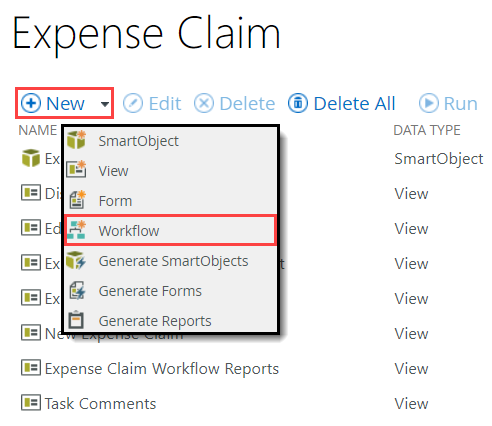Click the Generate SmartObjects cube icon
The width and height of the screenshot is (492, 426).
76,261
